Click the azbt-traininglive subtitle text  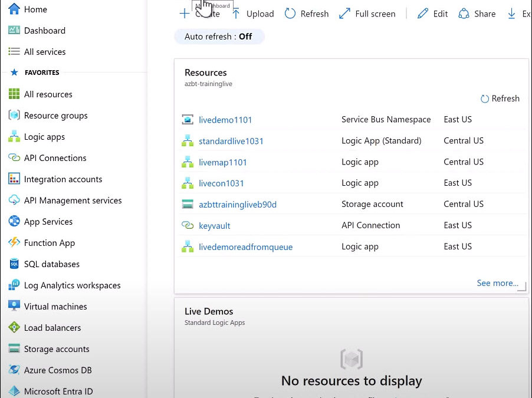coord(208,84)
